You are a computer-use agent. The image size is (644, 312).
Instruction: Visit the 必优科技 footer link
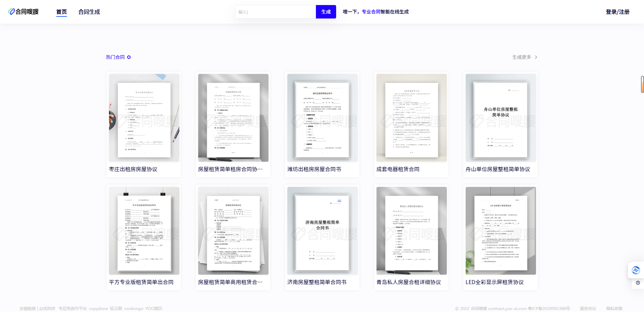[x=47, y=308]
